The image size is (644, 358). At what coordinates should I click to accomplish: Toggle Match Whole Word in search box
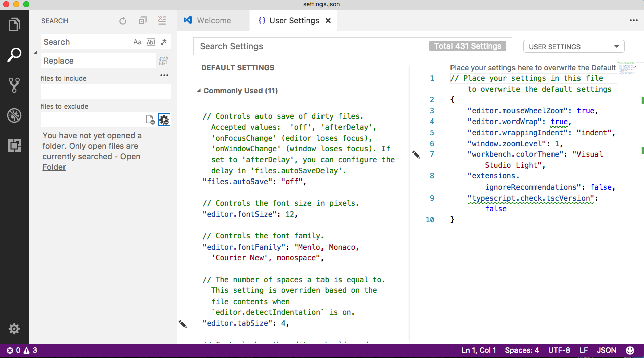click(151, 42)
